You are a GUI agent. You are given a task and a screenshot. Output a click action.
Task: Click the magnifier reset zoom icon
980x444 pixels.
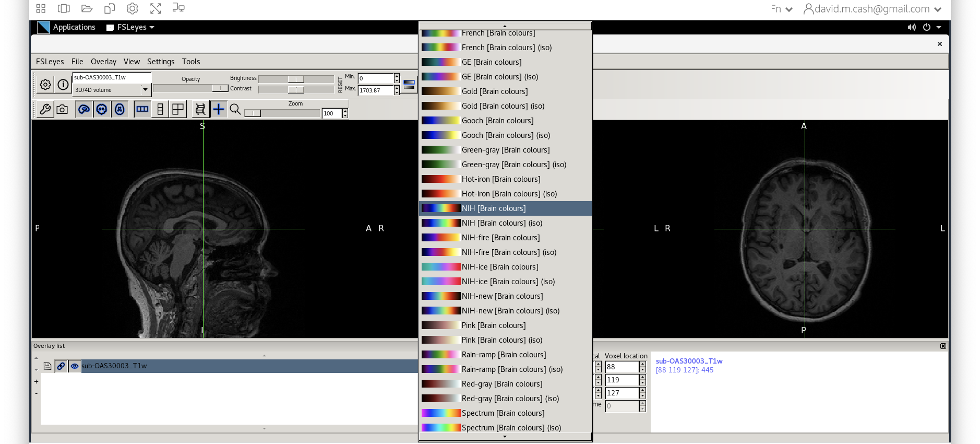point(235,109)
